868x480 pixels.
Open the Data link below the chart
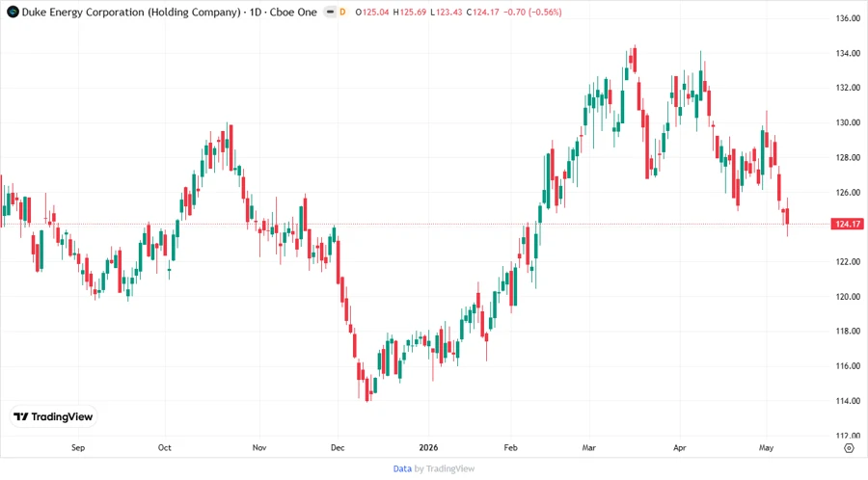(402, 469)
